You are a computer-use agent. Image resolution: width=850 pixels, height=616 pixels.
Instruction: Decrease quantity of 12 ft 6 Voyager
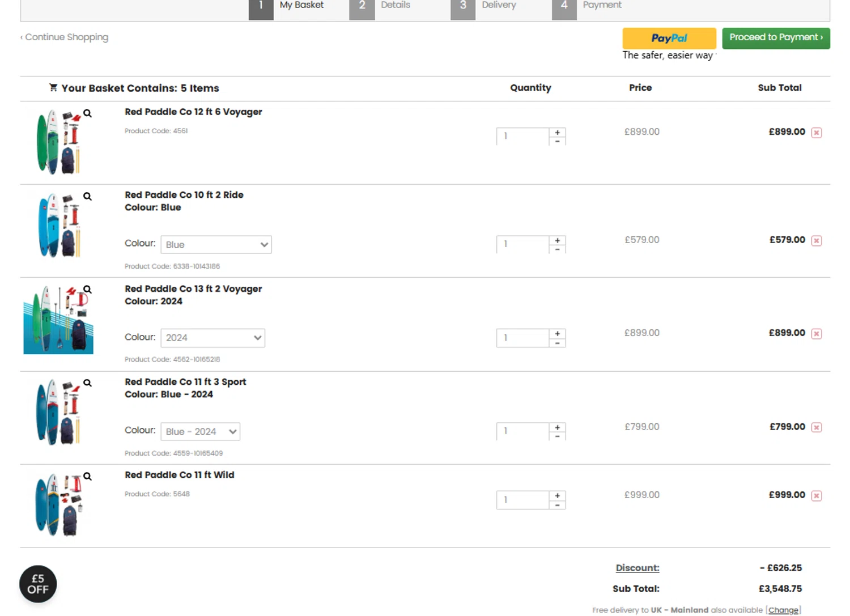(558, 141)
